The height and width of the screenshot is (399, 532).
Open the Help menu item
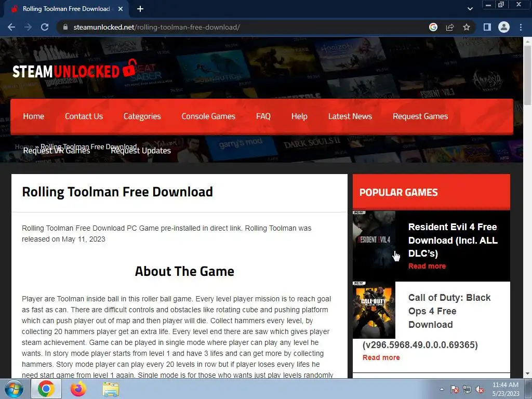(299, 116)
